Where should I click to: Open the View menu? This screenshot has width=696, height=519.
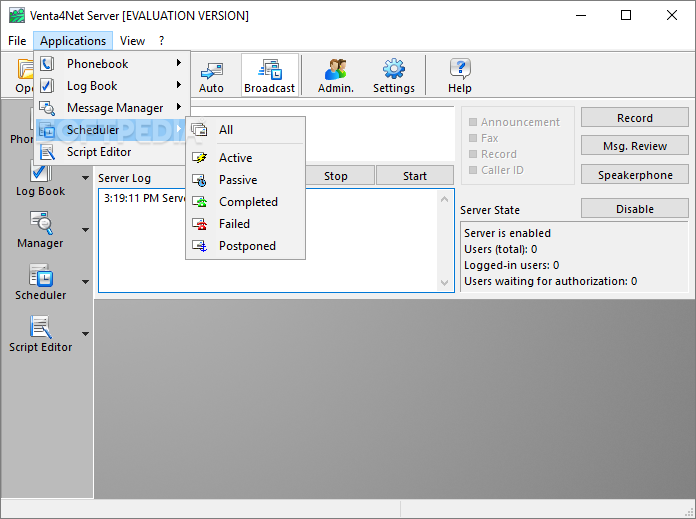coord(132,41)
